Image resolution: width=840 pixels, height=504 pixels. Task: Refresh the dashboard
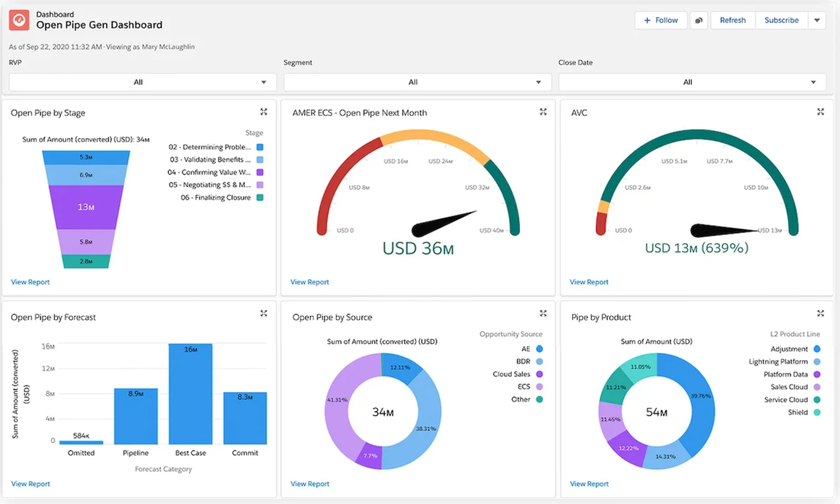[x=732, y=20]
